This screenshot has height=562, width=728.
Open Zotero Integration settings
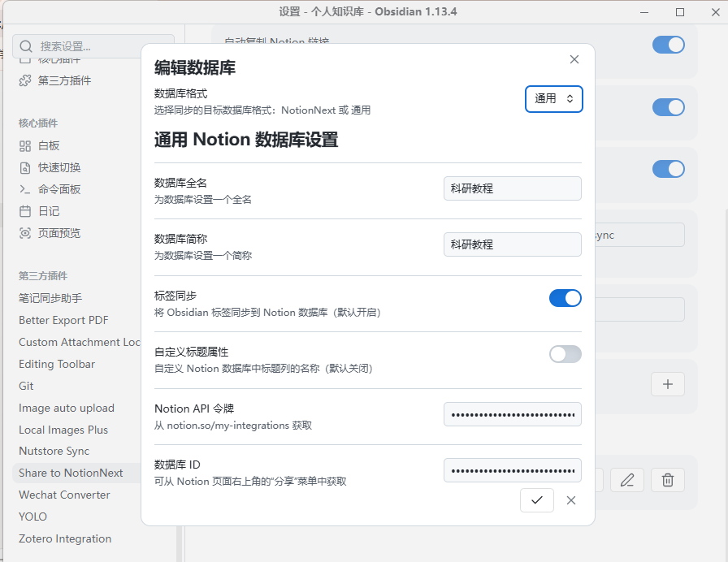click(65, 538)
